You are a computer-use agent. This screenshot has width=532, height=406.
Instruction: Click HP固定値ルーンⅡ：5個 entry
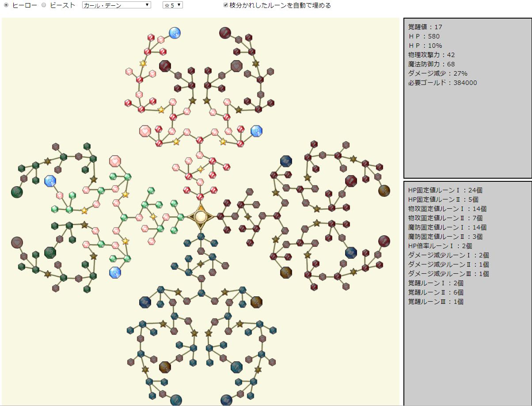pos(444,199)
